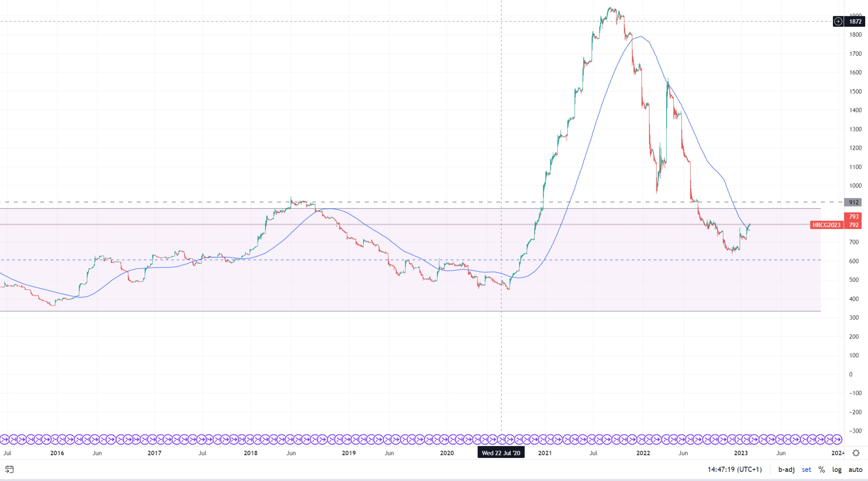Select the blue moving average line peak

[641, 37]
